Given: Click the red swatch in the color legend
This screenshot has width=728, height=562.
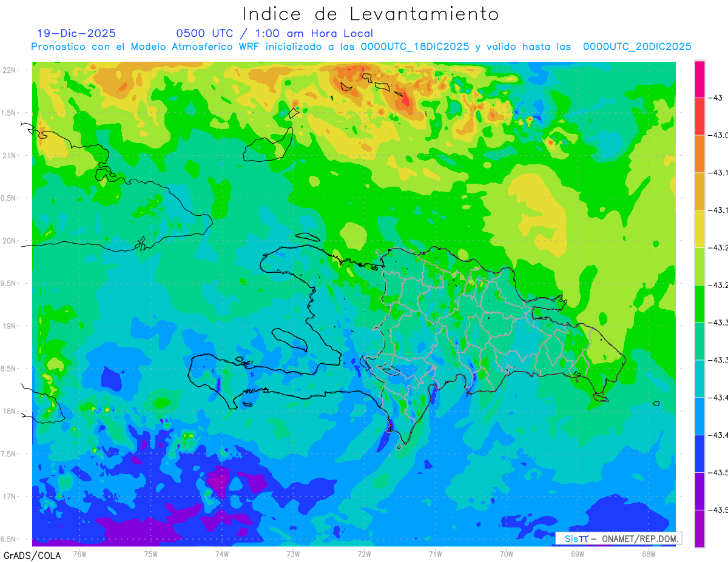Looking at the screenshot, I should pos(699,116).
